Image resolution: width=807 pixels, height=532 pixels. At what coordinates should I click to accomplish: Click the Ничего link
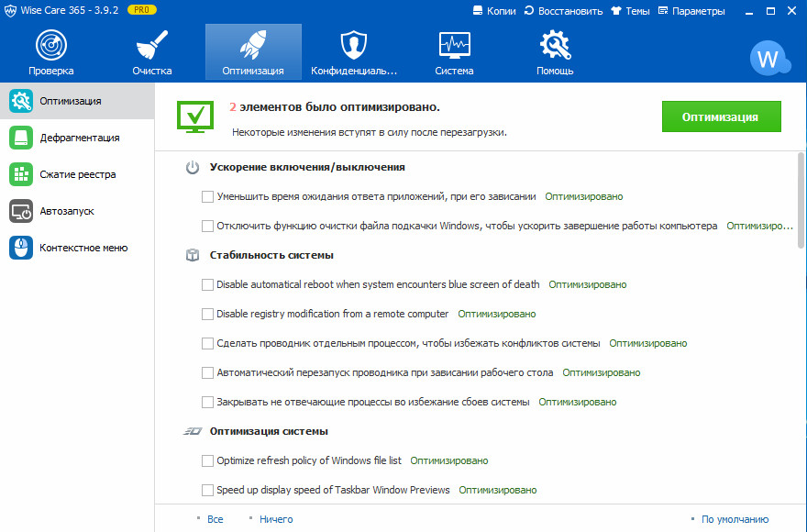[x=276, y=519]
